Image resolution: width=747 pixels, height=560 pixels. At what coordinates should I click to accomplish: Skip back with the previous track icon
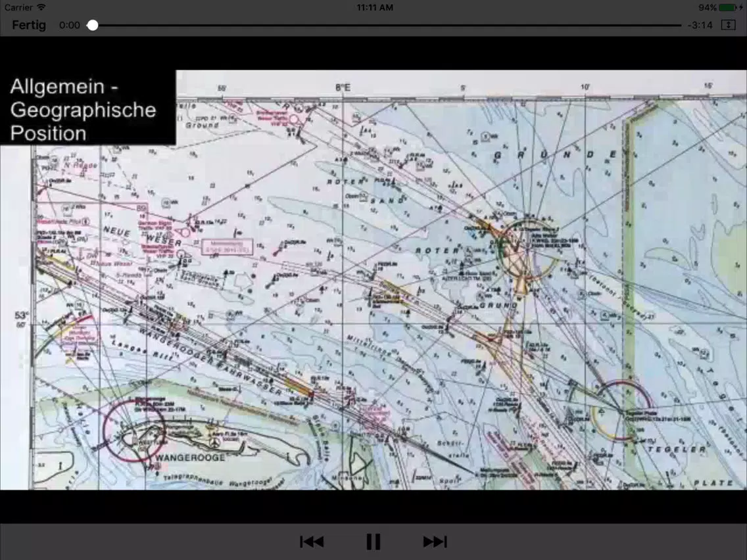312,542
